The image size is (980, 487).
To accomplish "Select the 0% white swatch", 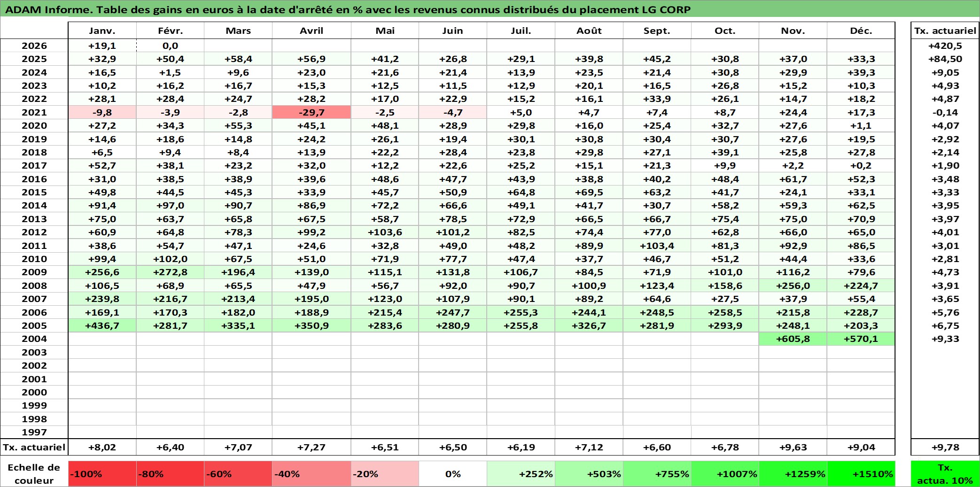I will (x=453, y=474).
